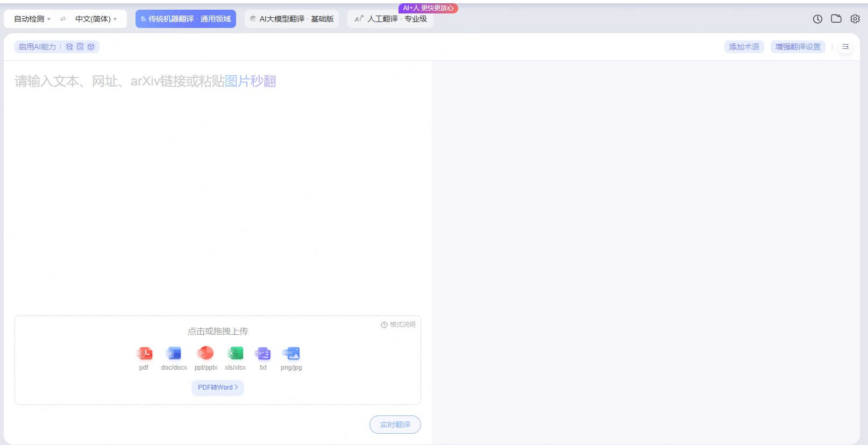Click the PDF file upload icon

coord(144,353)
